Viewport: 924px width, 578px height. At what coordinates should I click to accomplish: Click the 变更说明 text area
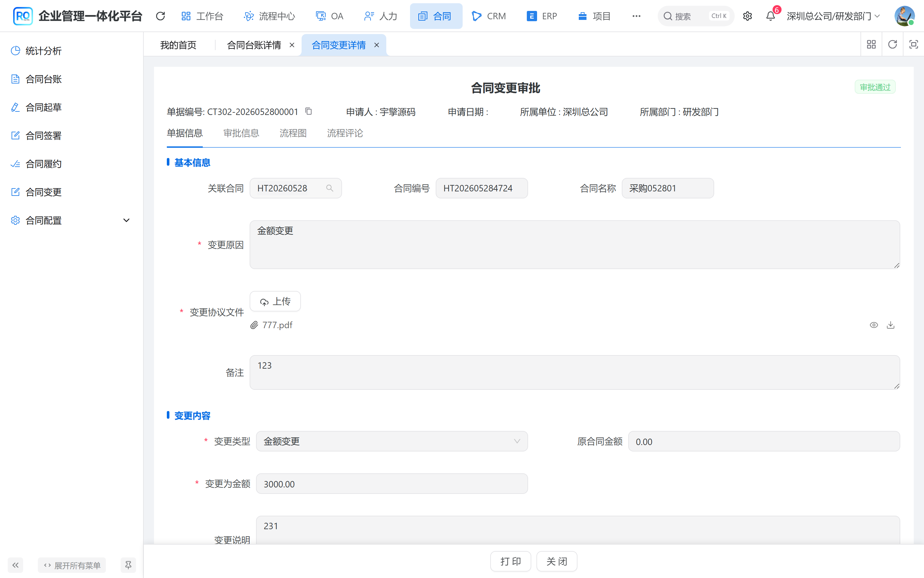point(578,530)
